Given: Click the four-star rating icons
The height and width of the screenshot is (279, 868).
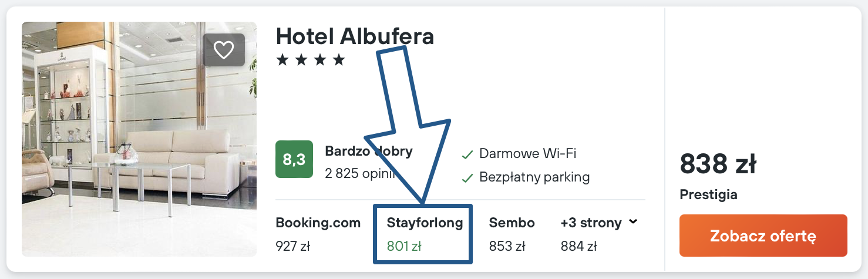Looking at the screenshot, I should [x=311, y=60].
